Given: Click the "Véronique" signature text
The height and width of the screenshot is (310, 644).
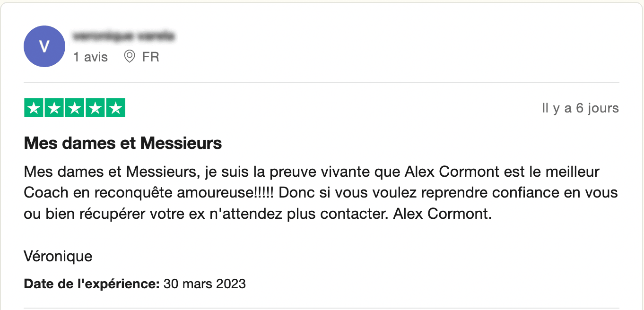Looking at the screenshot, I should click(x=58, y=257).
